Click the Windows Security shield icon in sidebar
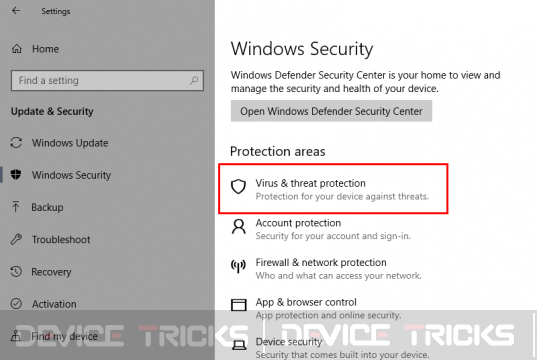This screenshot has height=360, width=537. pyautogui.click(x=16, y=175)
